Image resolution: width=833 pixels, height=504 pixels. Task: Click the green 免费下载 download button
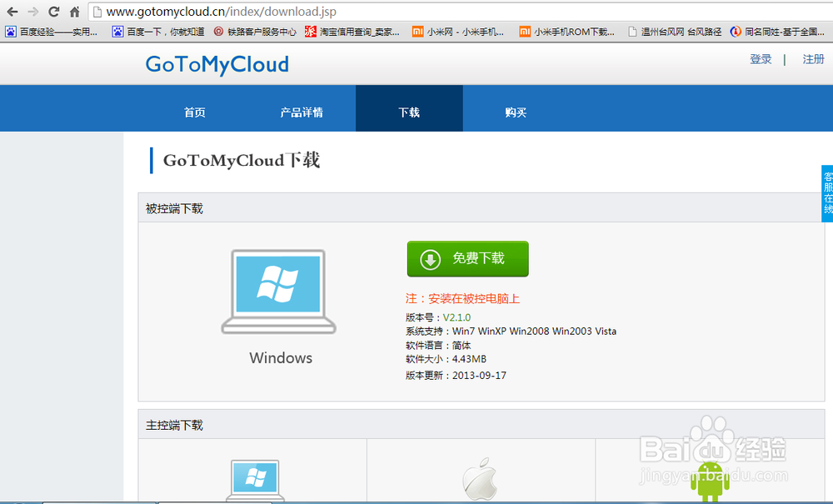(467, 258)
